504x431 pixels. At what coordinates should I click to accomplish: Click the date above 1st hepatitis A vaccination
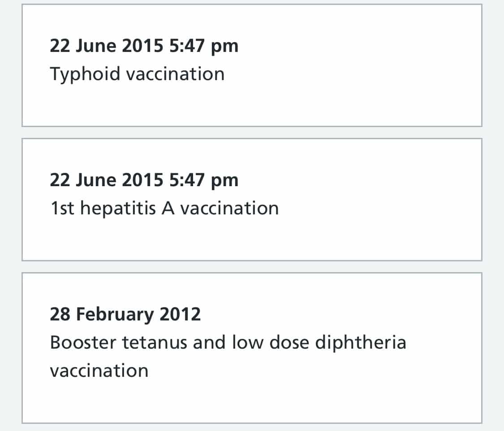click(144, 180)
